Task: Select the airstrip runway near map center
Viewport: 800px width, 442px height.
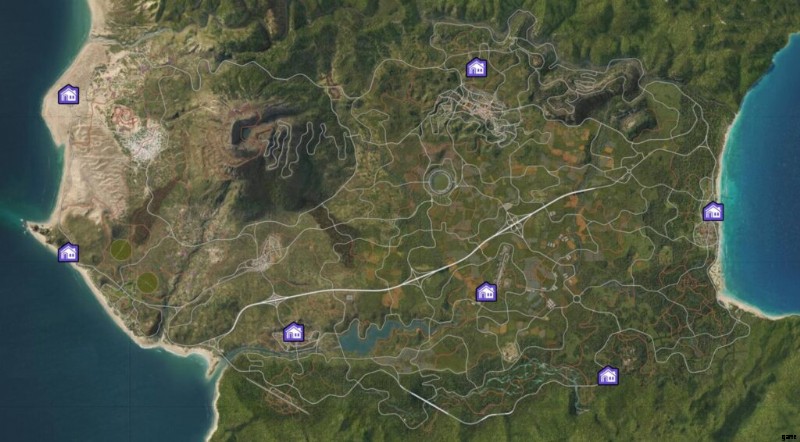Action: click(x=502, y=265)
